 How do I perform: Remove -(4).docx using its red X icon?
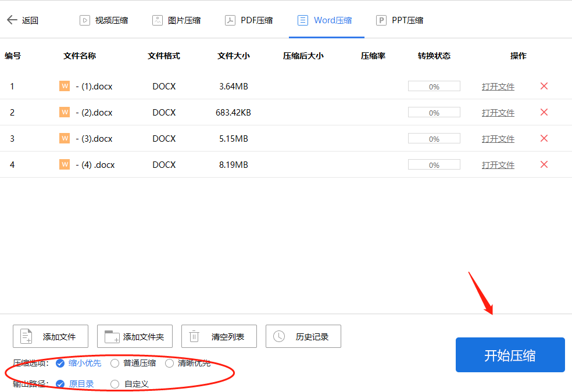click(544, 164)
